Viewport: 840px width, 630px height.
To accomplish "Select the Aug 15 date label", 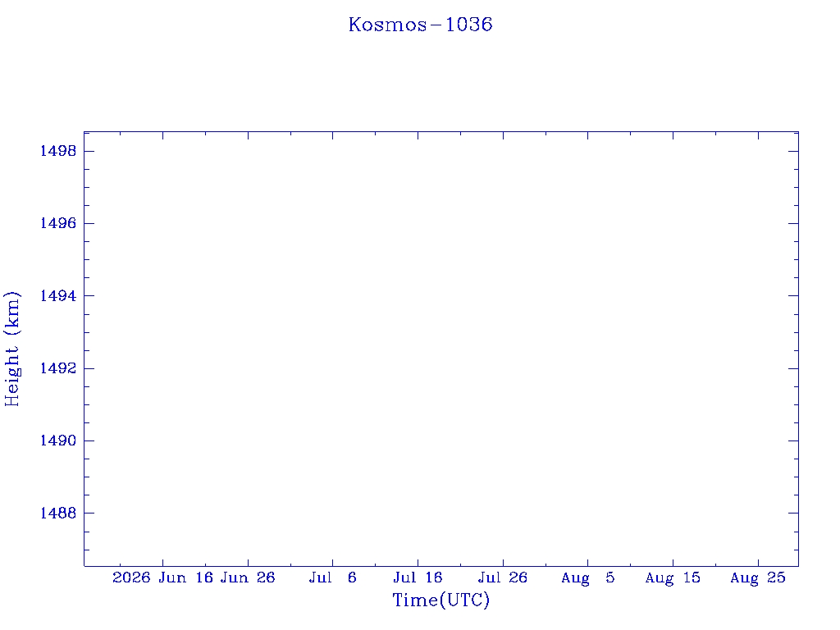I will click(673, 577).
